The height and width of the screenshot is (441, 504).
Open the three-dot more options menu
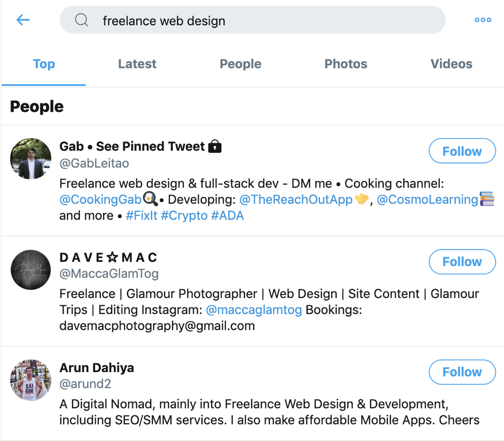point(483,20)
